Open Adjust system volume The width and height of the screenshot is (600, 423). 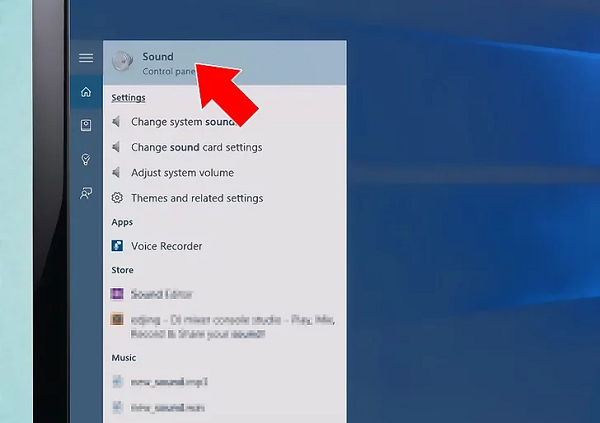[182, 173]
